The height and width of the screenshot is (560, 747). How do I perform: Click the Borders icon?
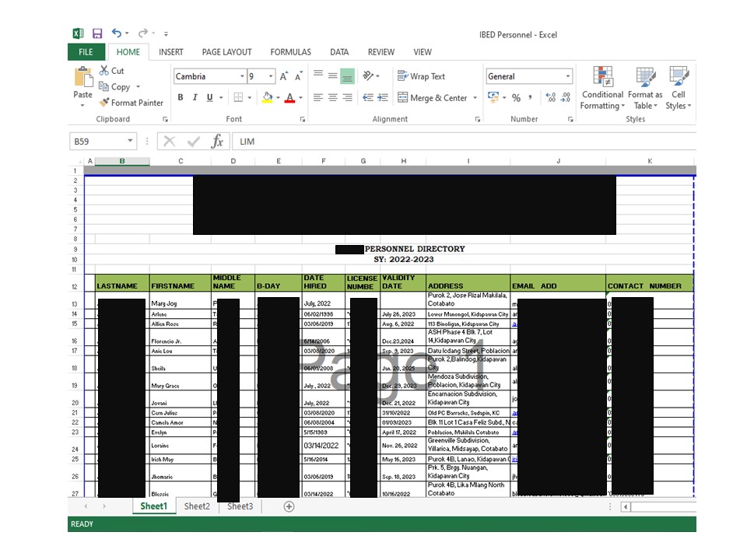tap(239, 97)
